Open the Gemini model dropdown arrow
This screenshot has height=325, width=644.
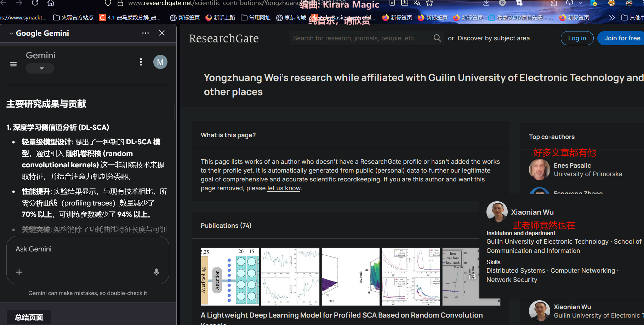(x=41, y=68)
